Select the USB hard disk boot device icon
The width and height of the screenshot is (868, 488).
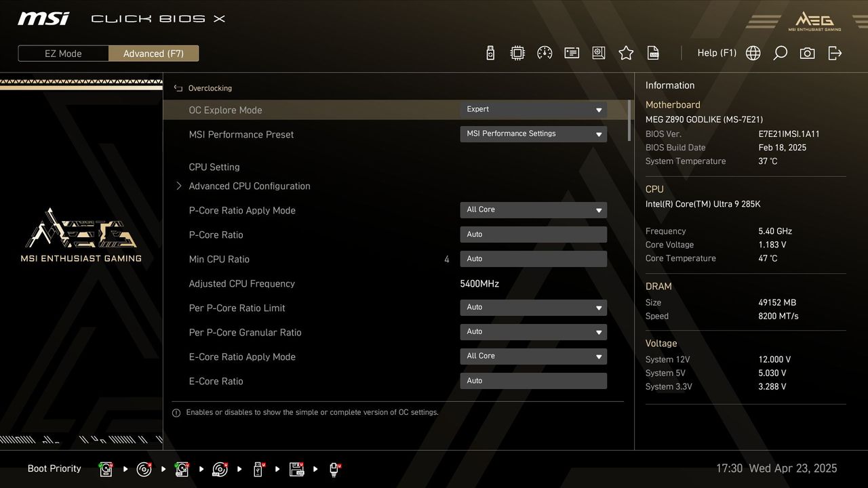(182, 469)
